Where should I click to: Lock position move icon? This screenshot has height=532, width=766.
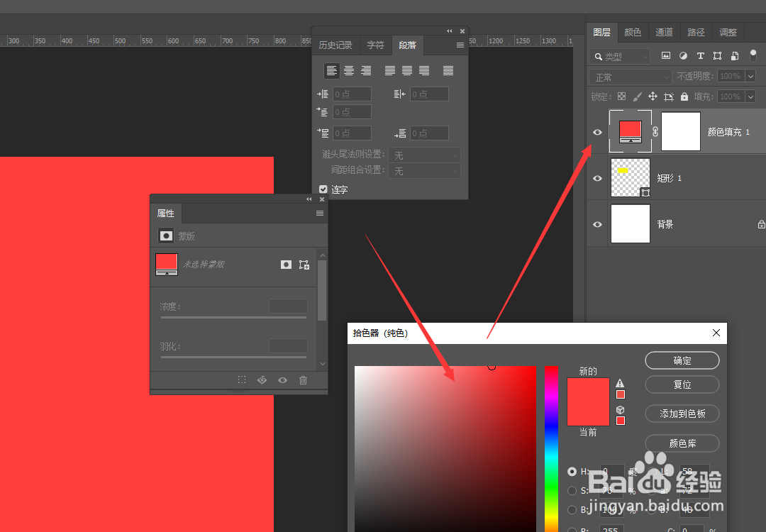653,96
